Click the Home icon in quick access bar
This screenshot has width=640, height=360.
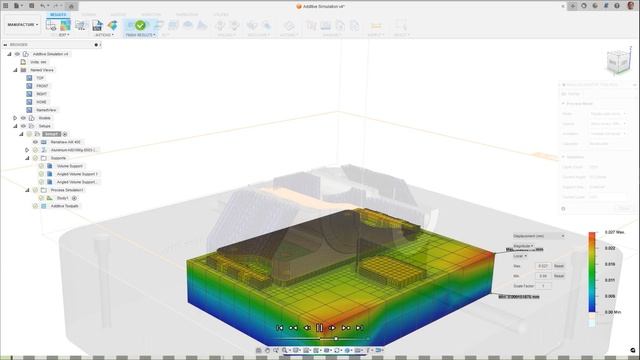coord(71,6)
